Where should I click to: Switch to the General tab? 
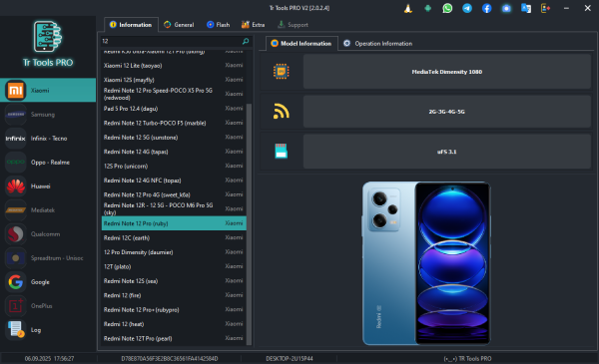(x=179, y=24)
